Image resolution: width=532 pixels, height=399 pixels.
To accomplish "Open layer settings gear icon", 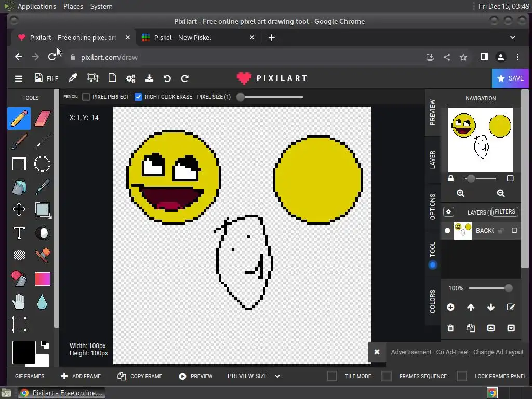I will tap(448, 212).
